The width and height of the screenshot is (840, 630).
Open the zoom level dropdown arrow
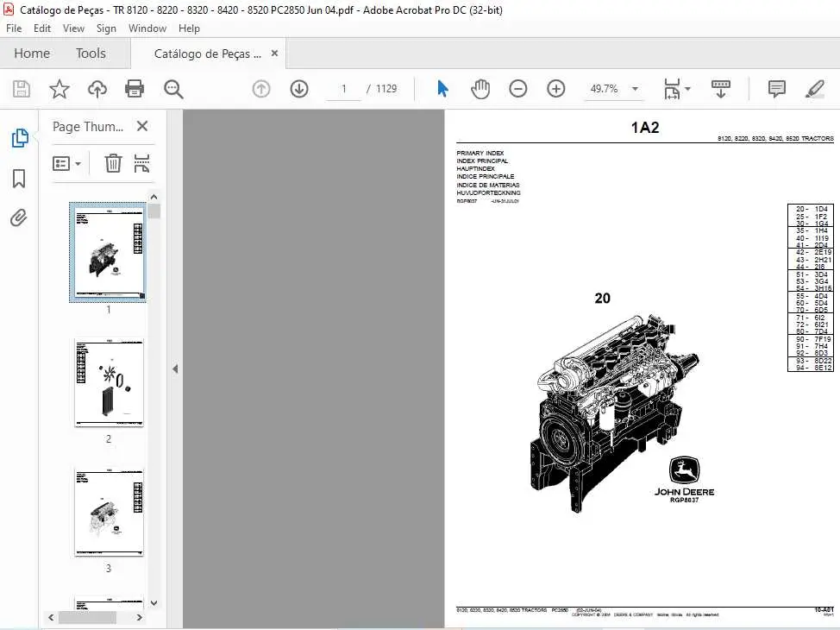coord(635,89)
